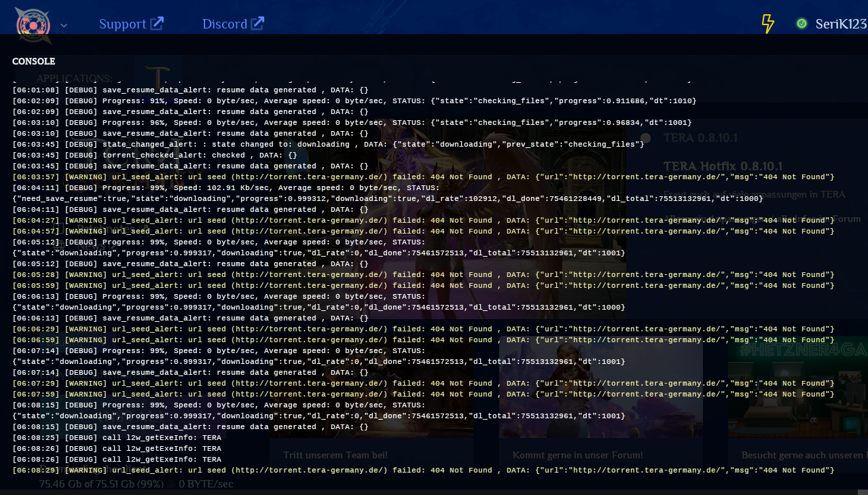868x495 pixels.
Task: Click the first 'call l2w_getExeInfo: TERA' log line
Action: point(117,438)
